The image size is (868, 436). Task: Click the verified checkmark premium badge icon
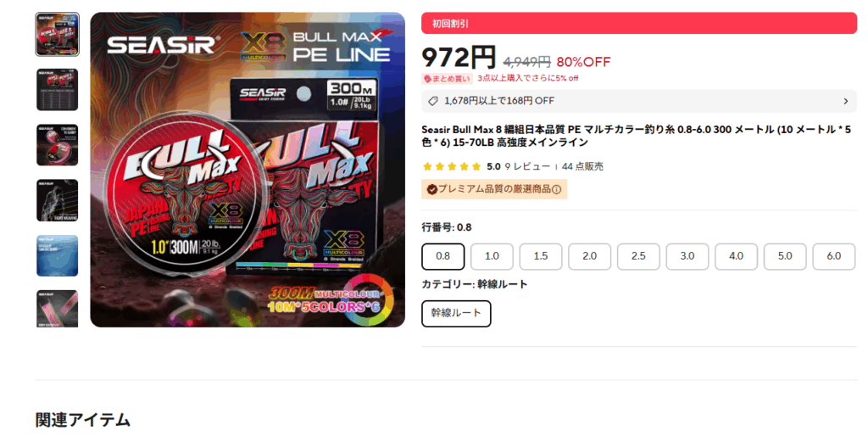[431, 189]
